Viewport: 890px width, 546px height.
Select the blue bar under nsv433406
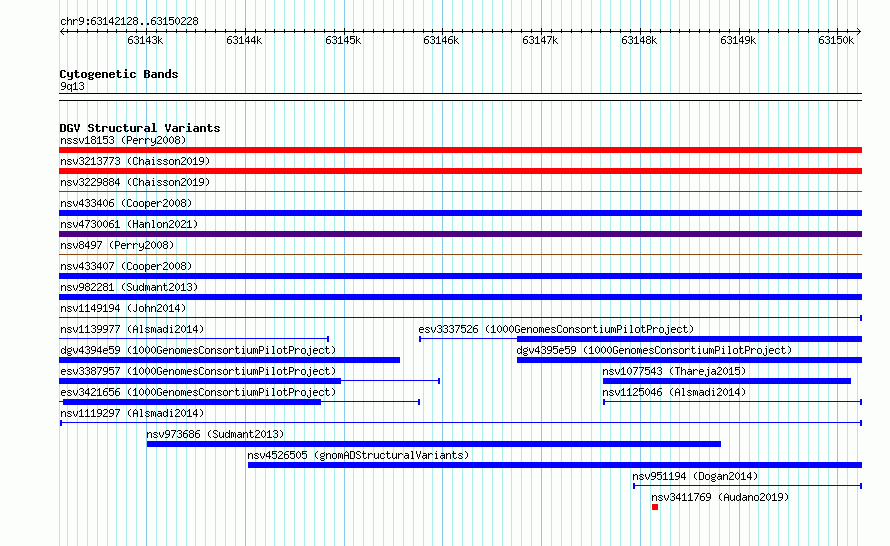tap(460, 213)
